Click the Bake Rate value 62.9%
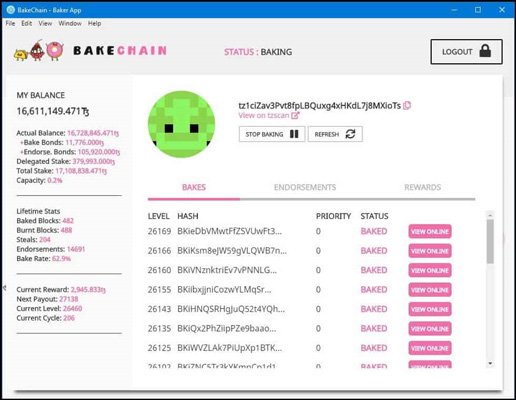Viewport: 516px width, 400px height. (61, 259)
